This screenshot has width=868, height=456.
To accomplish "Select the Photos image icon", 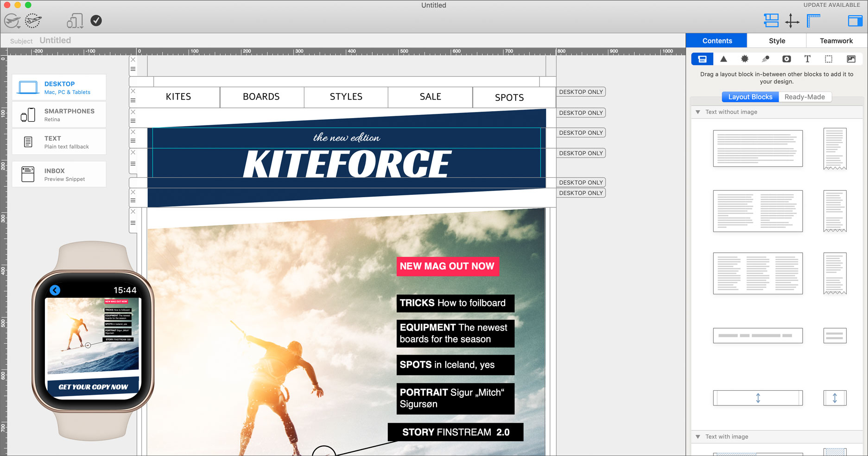I will pos(851,59).
